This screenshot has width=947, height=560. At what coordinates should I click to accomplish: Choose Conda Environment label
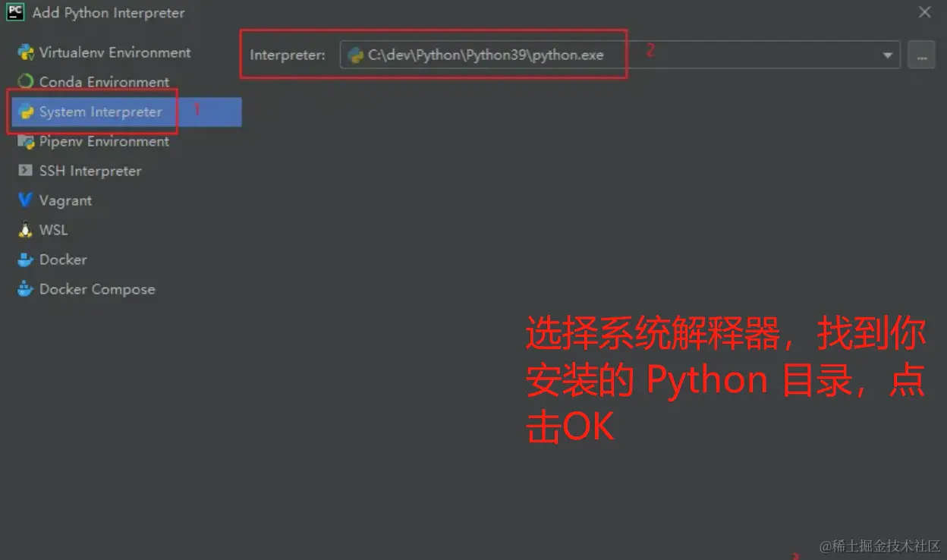pos(105,82)
